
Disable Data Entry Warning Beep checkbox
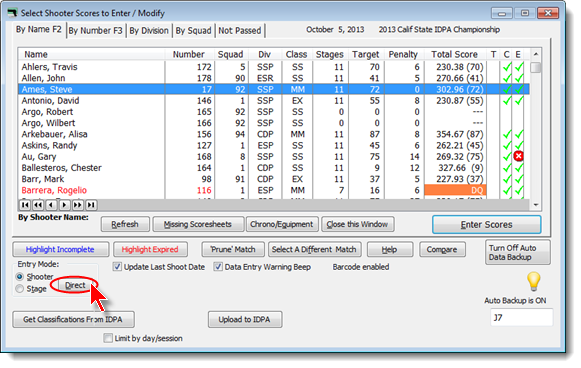point(218,267)
